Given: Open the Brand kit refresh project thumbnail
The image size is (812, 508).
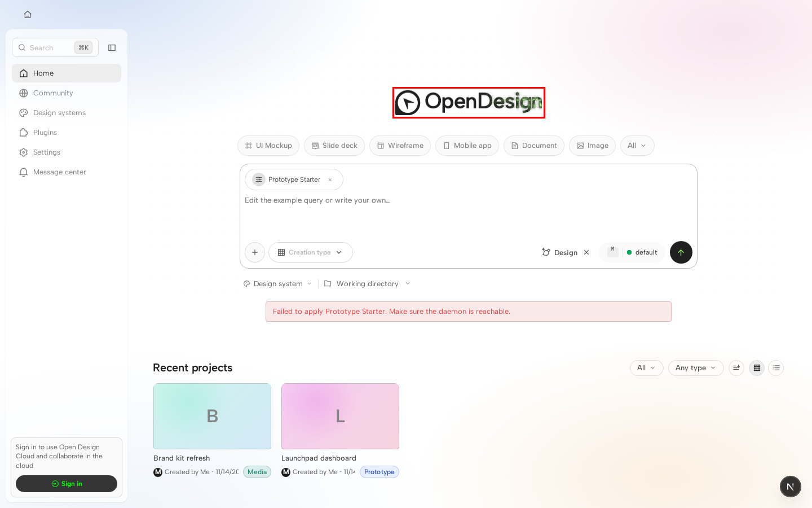Looking at the screenshot, I should click(212, 417).
